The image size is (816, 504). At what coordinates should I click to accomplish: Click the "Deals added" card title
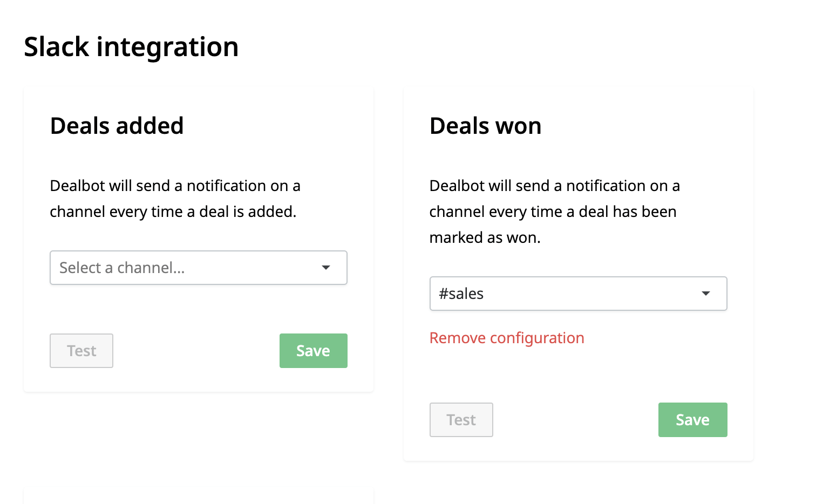coord(117,126)
